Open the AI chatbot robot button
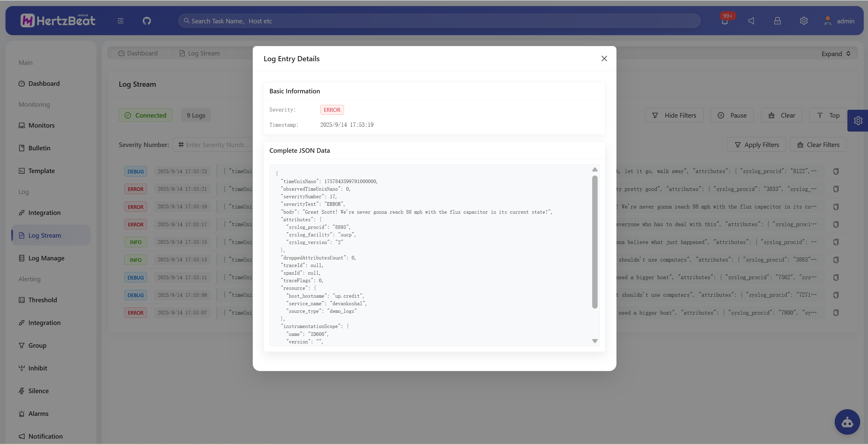 pos(847,422)
